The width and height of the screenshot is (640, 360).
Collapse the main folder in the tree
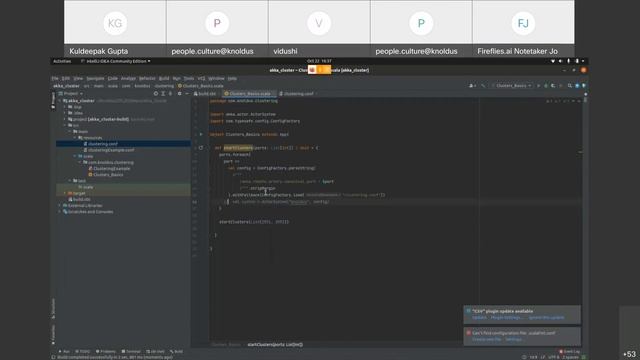[70, 131]
